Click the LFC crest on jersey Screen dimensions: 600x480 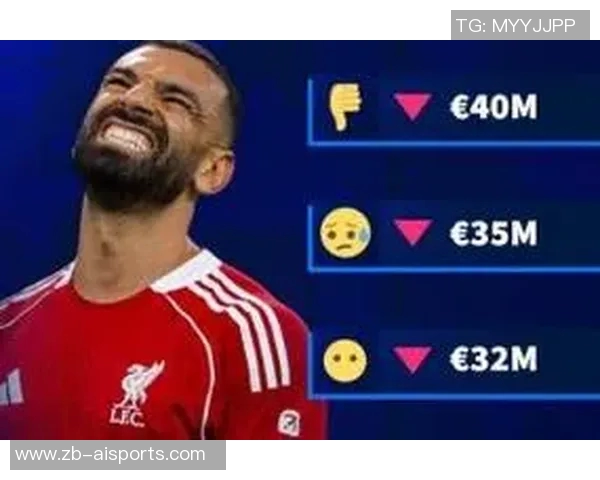pyautogui.click(x=132, y=394)
